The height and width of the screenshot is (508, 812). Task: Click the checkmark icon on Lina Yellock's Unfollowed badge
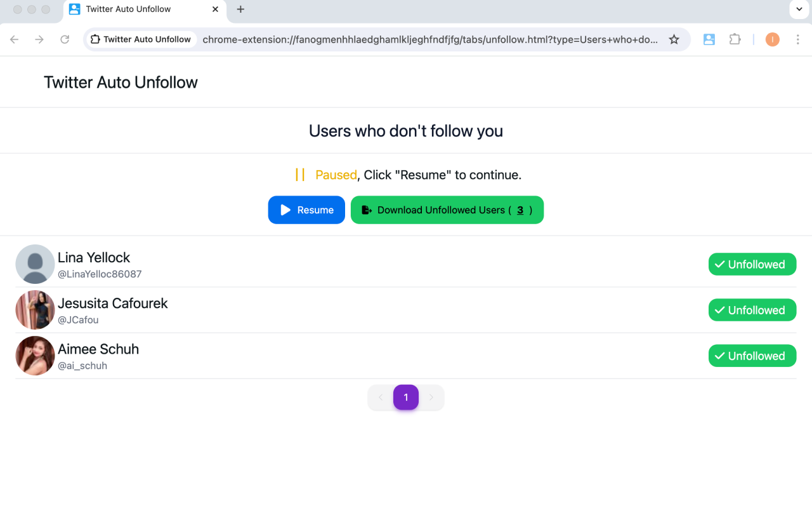pos(719,264)
